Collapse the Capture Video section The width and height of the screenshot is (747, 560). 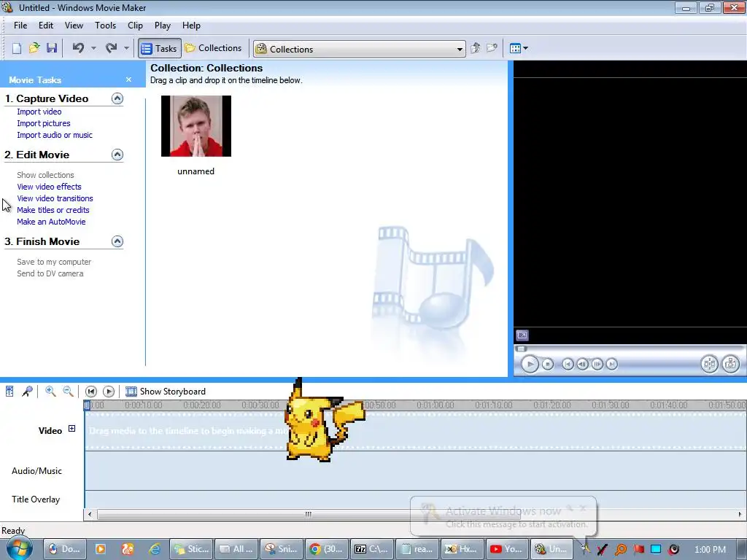pyautogui.click(x=117, y=98)
